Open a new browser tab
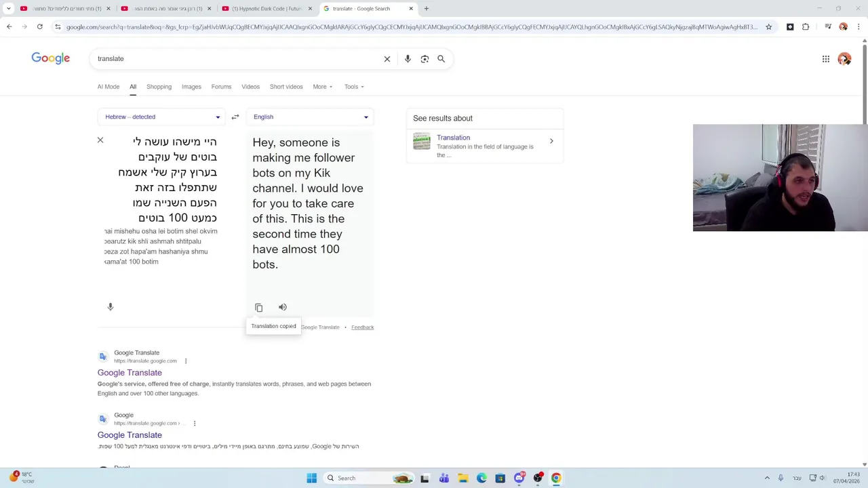The height and width of the screenshot is (488, 868). (426, 9)
